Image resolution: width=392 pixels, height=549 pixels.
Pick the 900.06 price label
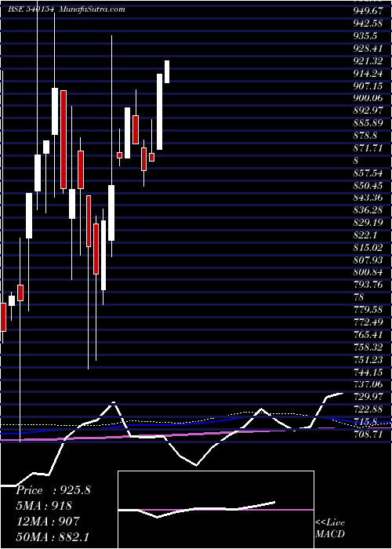(368, 98)
